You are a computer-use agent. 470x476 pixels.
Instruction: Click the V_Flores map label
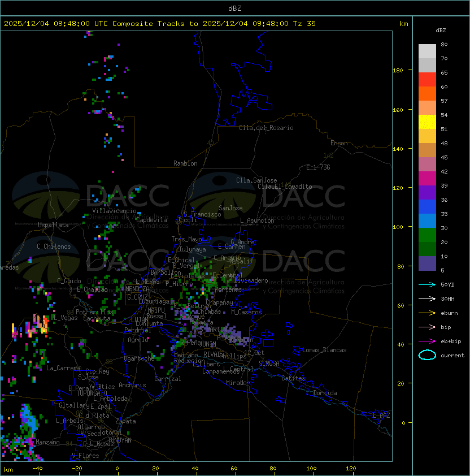coord(85,456)
